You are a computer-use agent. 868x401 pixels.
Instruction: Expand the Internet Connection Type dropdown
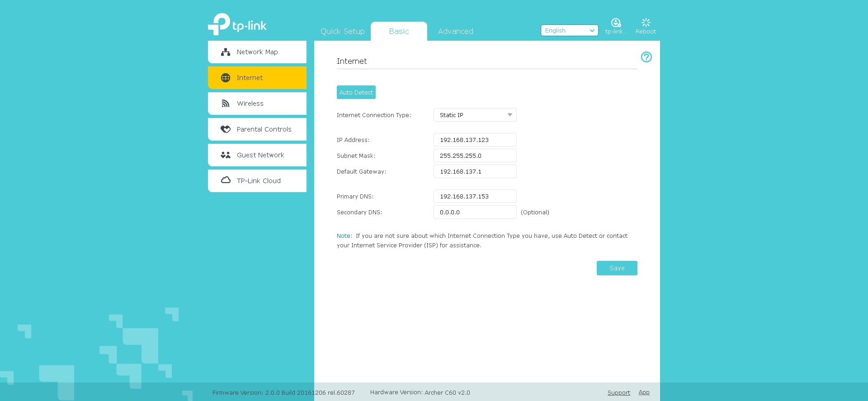pyautogui.click(x=475, y=115)
